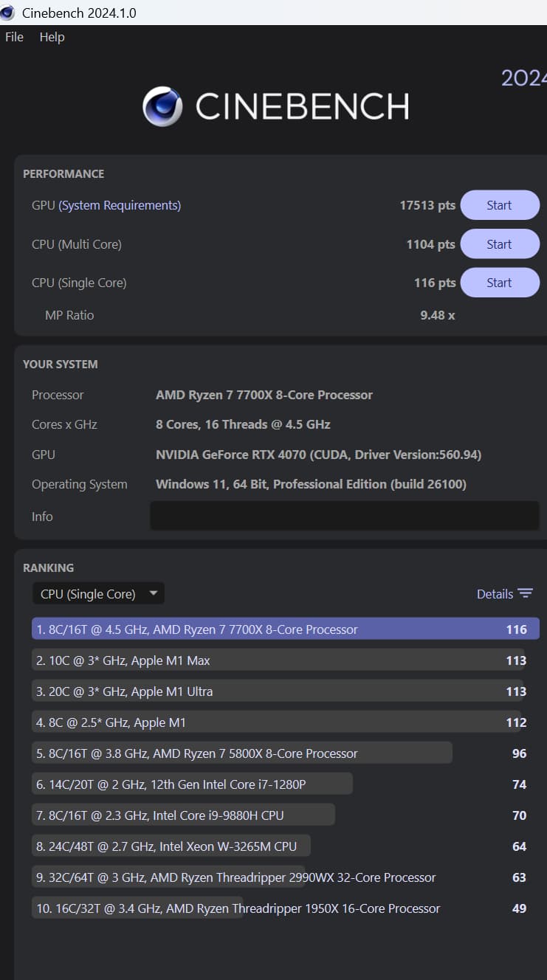Click into the Info input field
The image size is (547, 980).
(x=345, y=516)
